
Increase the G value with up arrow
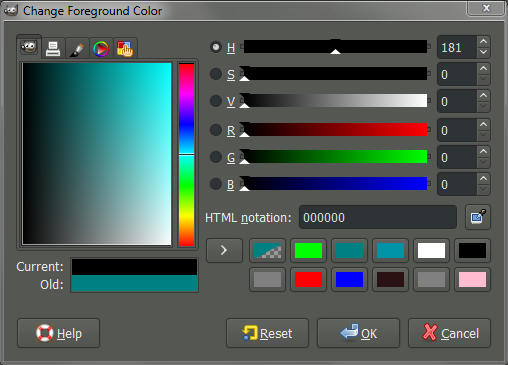pos(483,152)
